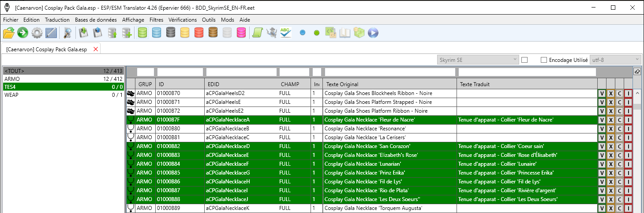Tick the Encodage Utilisé checkbox

coord(544,60)
